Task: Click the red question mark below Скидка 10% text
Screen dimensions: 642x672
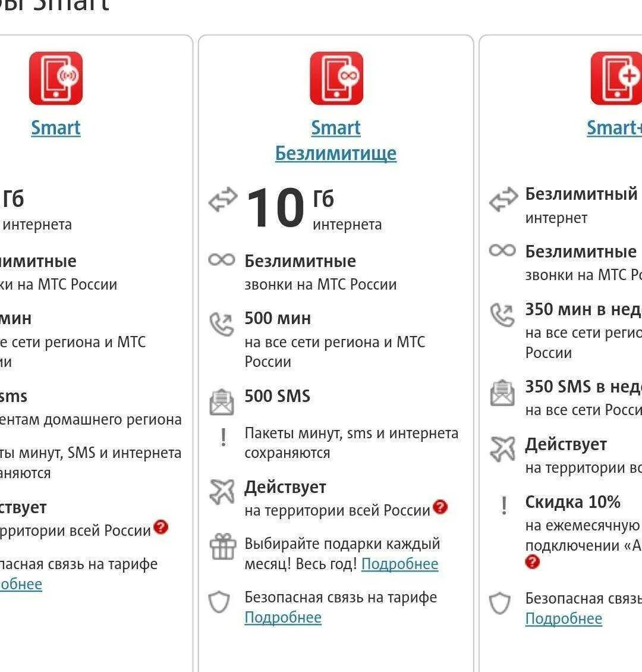Action: click(x=532, y=561)
